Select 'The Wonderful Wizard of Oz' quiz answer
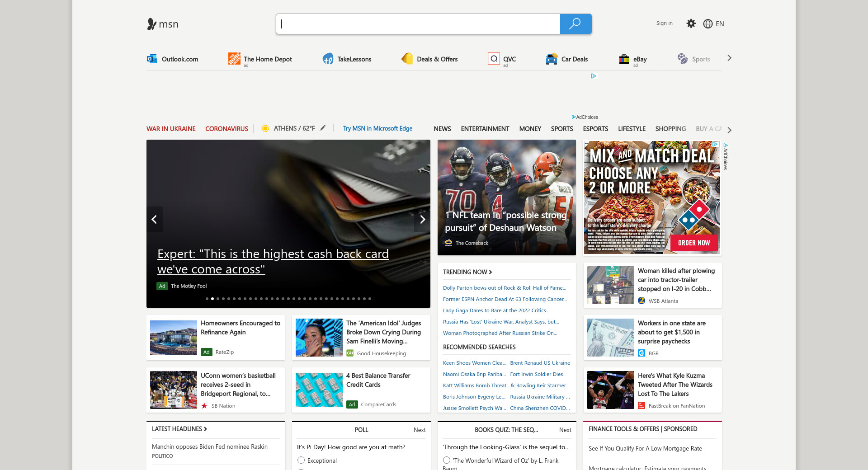Image resolution: width=868 pixels, height=470 pixels. (x=447, y=460)
